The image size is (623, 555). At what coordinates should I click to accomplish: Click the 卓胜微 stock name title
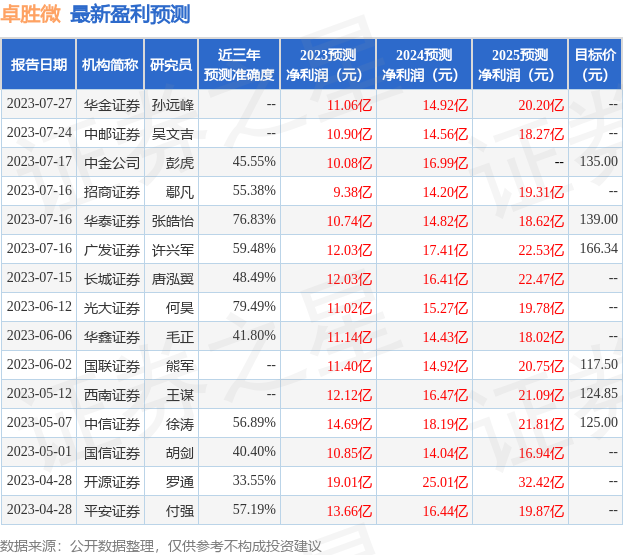click(x=31, y=14)
